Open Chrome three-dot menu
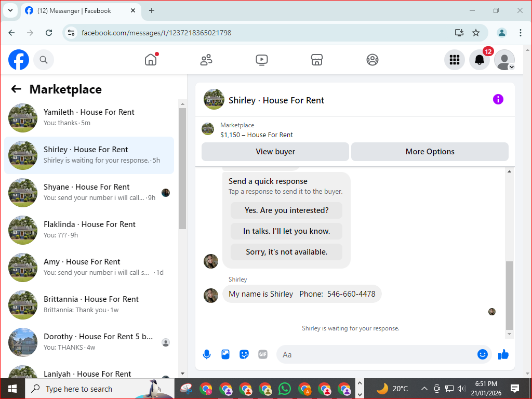 [521, 33]
